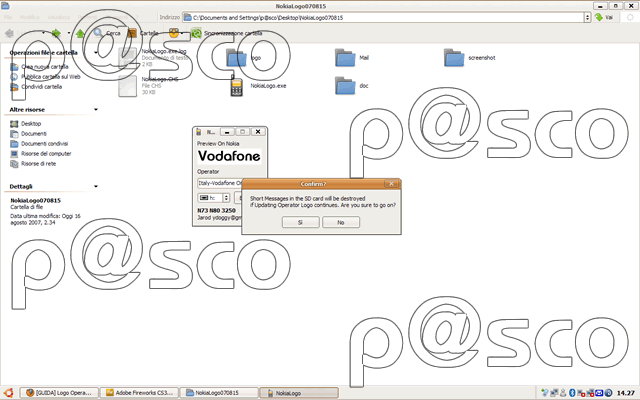Viewport: 640px width, 400px height.
Task: Collapse the Dettagli section
Action: [x=96, y=186]
